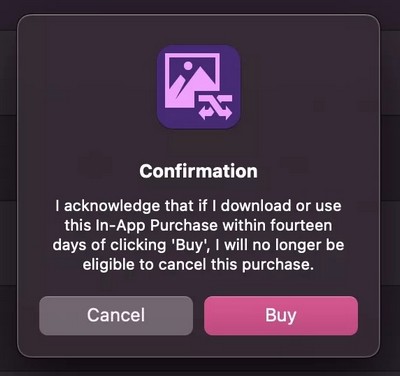Click the small slanted hill shape in the icon

[176, 87]
